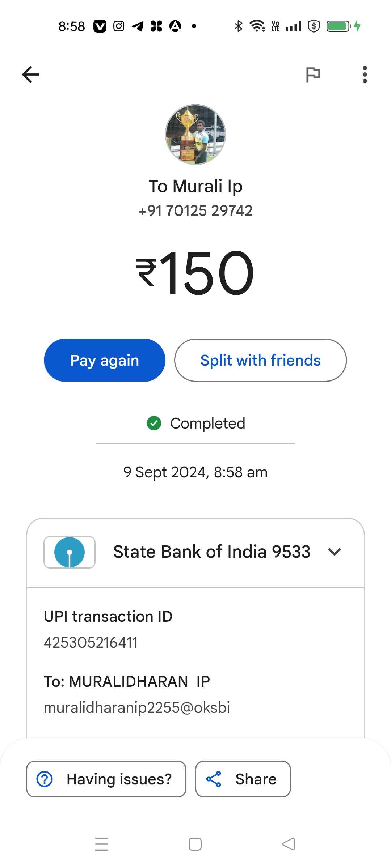Tap the Share button

(x=243, y=779)
